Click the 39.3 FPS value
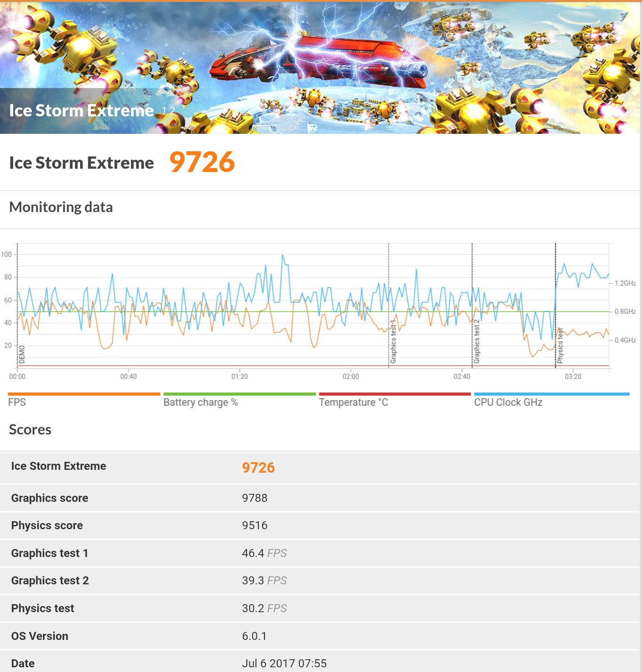 (x=264, y=581)
